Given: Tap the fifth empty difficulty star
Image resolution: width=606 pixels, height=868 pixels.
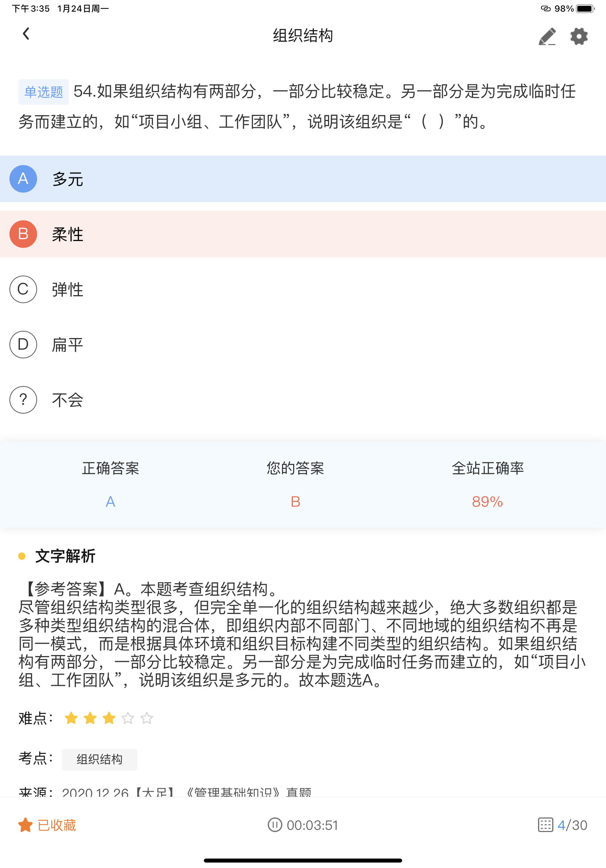Looking at the screenshot, I should tap(146, 718).
